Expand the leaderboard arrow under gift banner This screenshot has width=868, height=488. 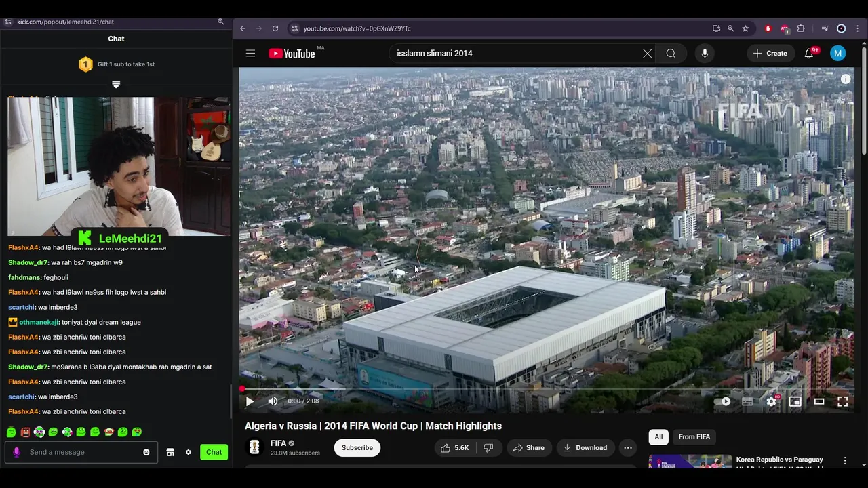click(116, 85)
